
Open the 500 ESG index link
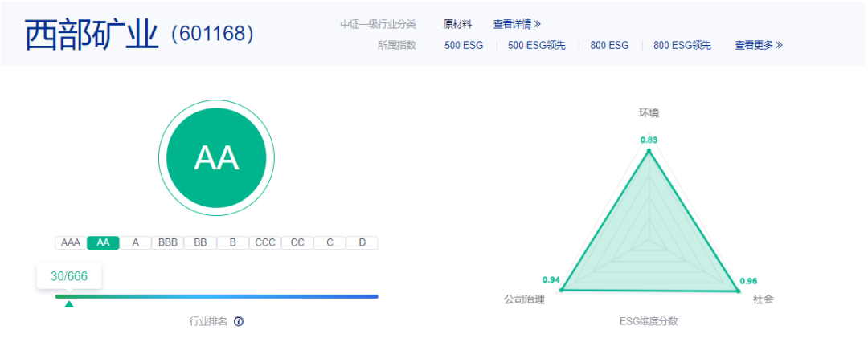click(x=464, y=46)
